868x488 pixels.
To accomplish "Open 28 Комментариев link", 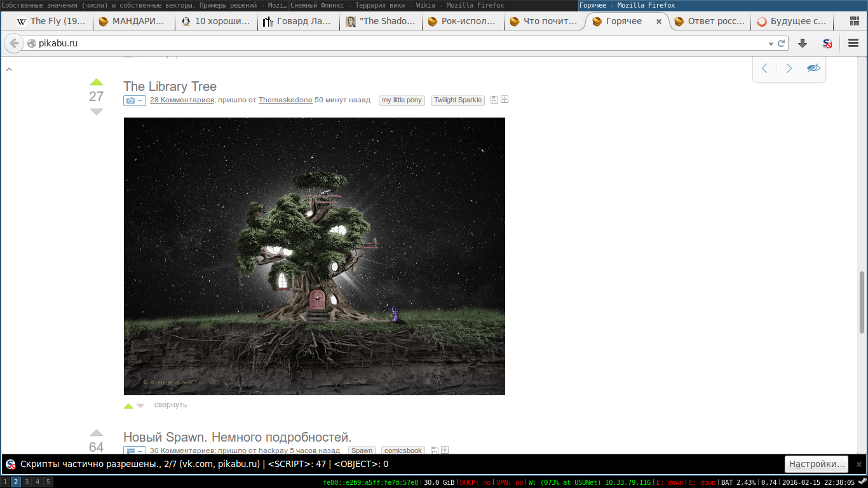I will click(182, 100).
